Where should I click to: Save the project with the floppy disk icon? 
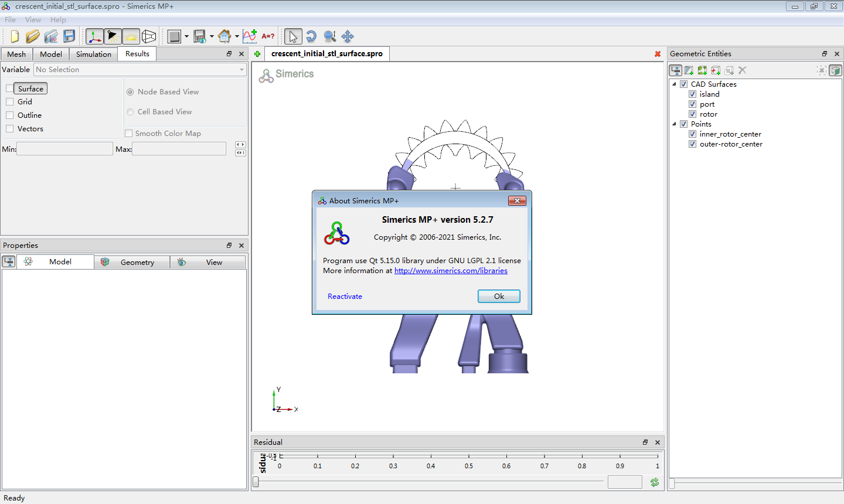69,36
